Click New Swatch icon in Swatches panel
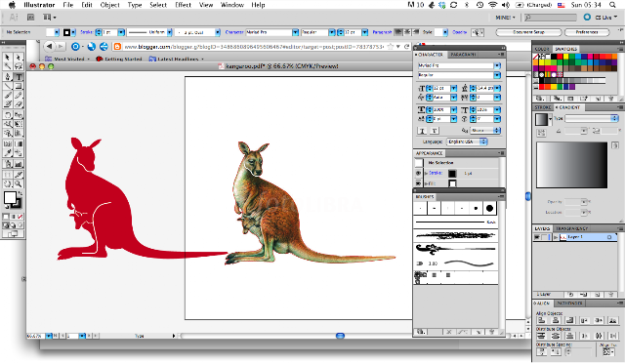This screenshot has width=625, height=364. click(x=597, y=99)
